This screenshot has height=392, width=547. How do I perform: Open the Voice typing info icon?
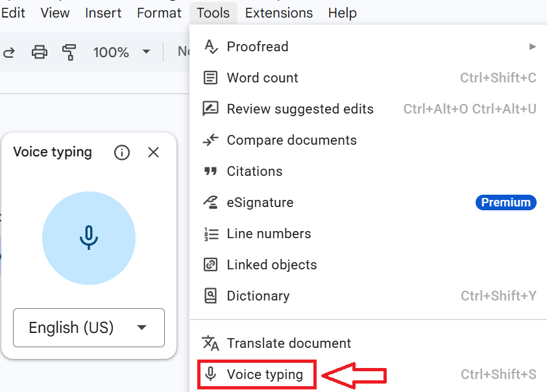tap(122, 153)
